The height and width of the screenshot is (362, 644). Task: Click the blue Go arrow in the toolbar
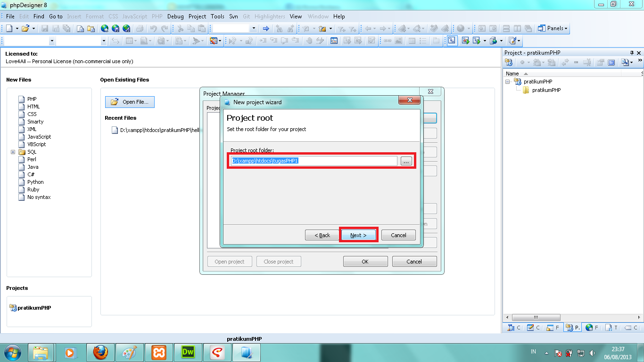[266, 28]
